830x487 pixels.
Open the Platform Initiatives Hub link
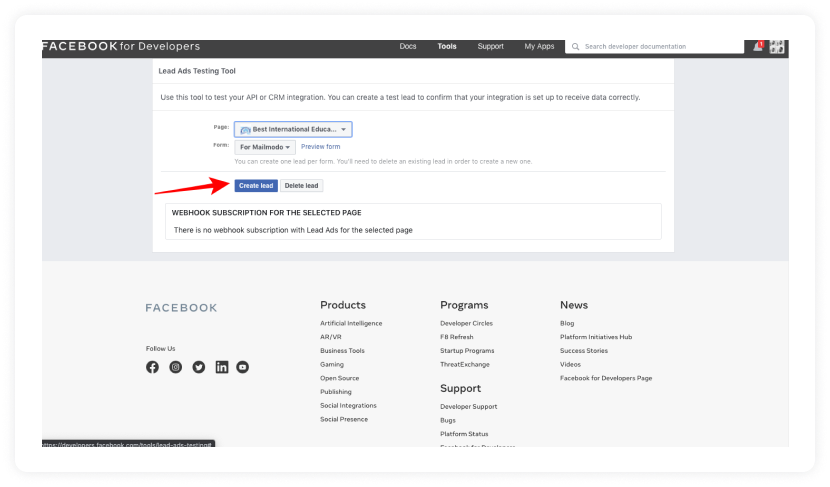coord(596,337)
